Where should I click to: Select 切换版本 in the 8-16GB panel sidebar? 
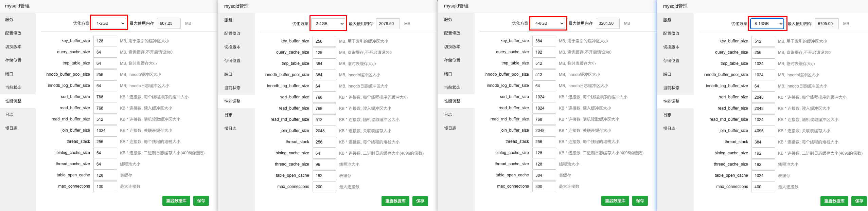pyautogui.click(x=671, y=47)
